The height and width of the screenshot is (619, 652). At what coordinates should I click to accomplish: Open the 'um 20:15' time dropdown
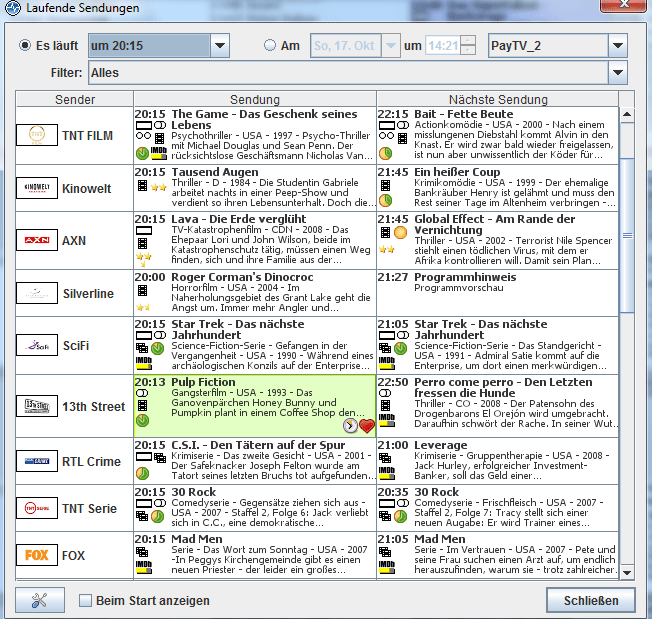coord(217,46)
